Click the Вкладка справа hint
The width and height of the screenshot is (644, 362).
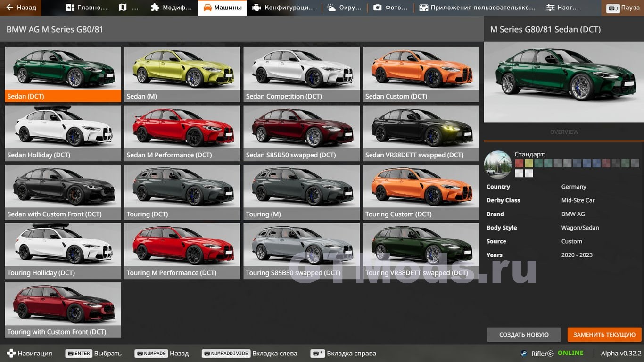click(343, 353)
